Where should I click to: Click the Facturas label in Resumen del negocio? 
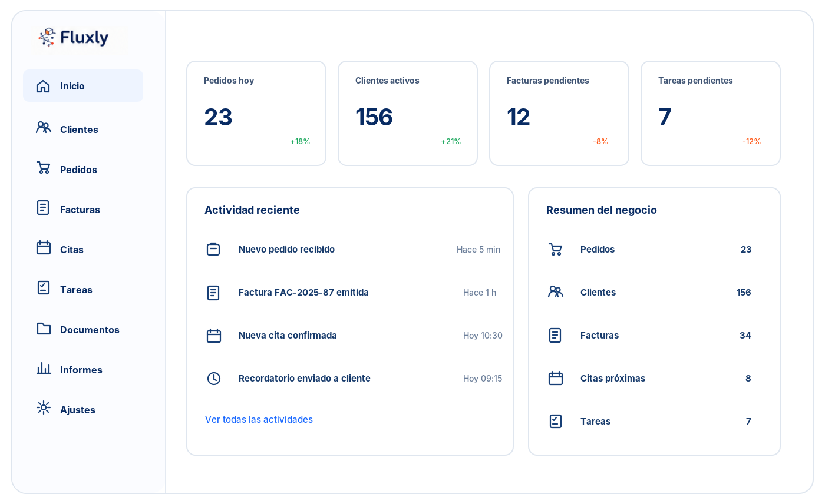click(599, 336)
